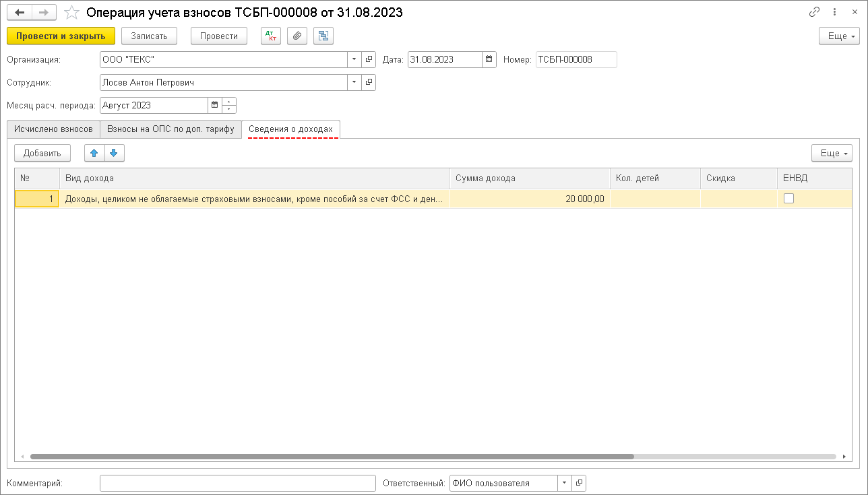Click Вид дохода column header
Image resolution: width=868 pixels, height=495 pixels.
255,178
